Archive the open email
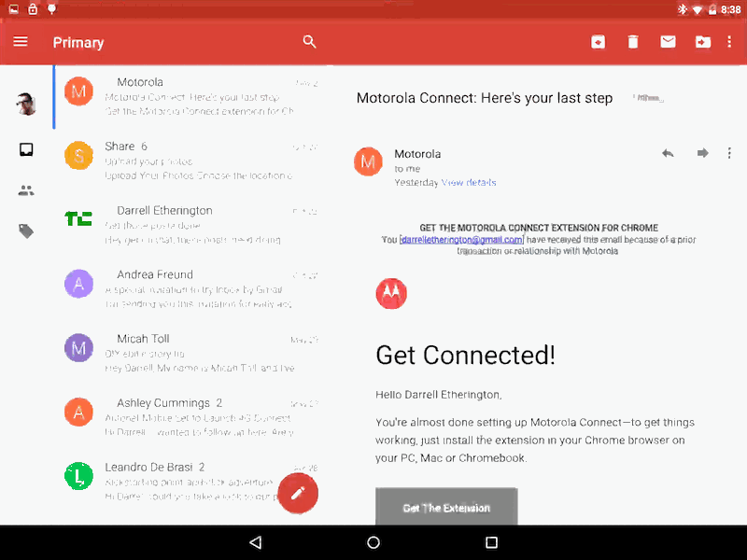This screenshot has height=560, width=747. pos(599,42)
